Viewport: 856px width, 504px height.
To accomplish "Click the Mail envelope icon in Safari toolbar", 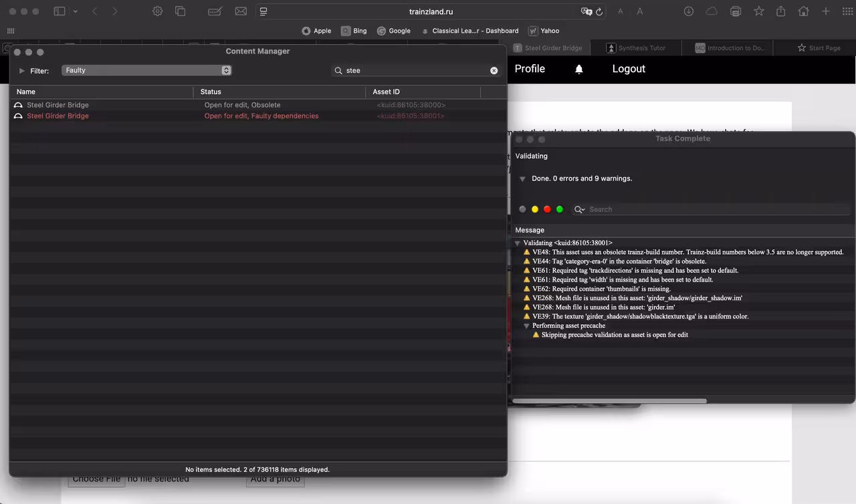I will point(241,11).
